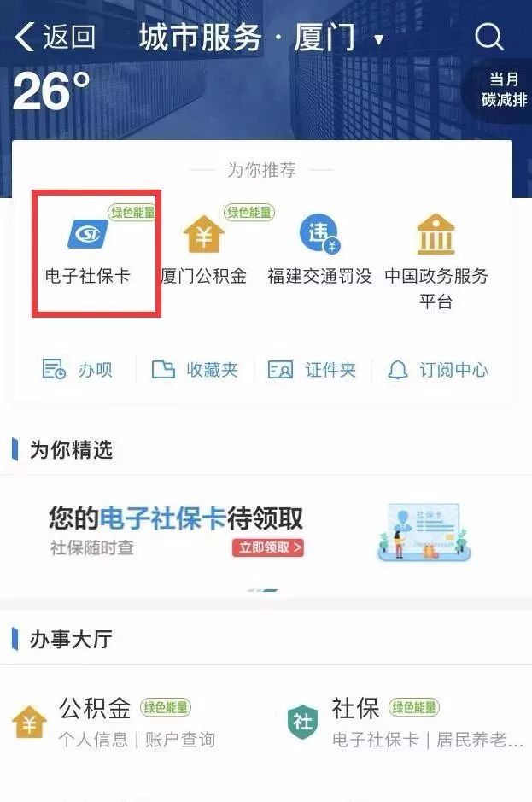532x802 pixels.
Task: Expand the 厦门 city dropdown arrow
Action: [x=379, y=40]
